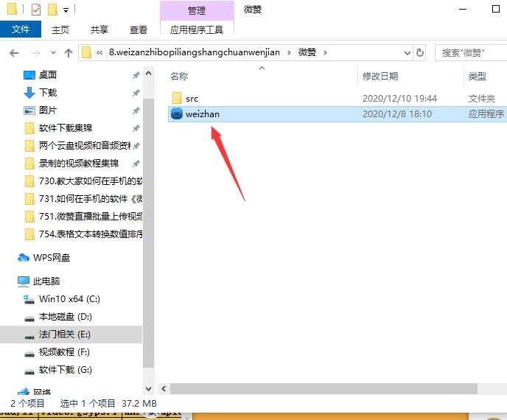
Task: Click the horizontal scrollbar left arrow
Action: pyautogui.click(x=164, y=388)
